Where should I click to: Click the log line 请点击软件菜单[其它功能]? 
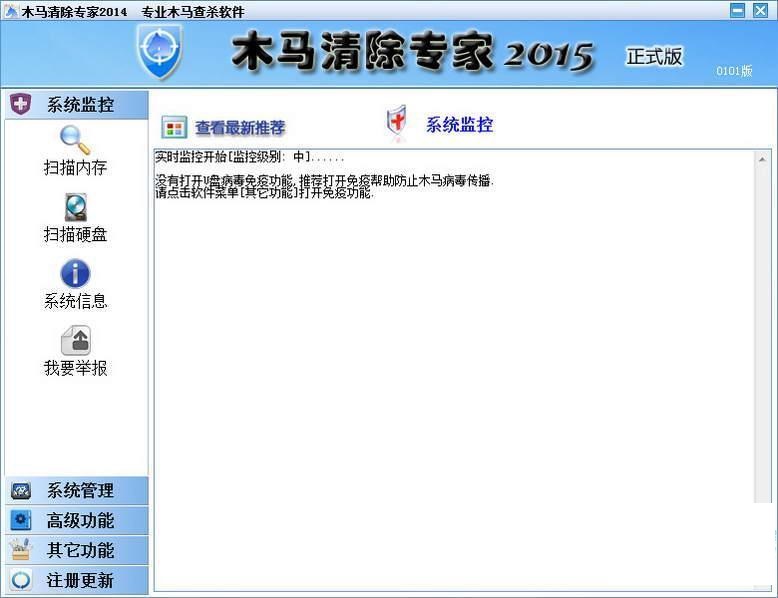click(x=264, y=193)
